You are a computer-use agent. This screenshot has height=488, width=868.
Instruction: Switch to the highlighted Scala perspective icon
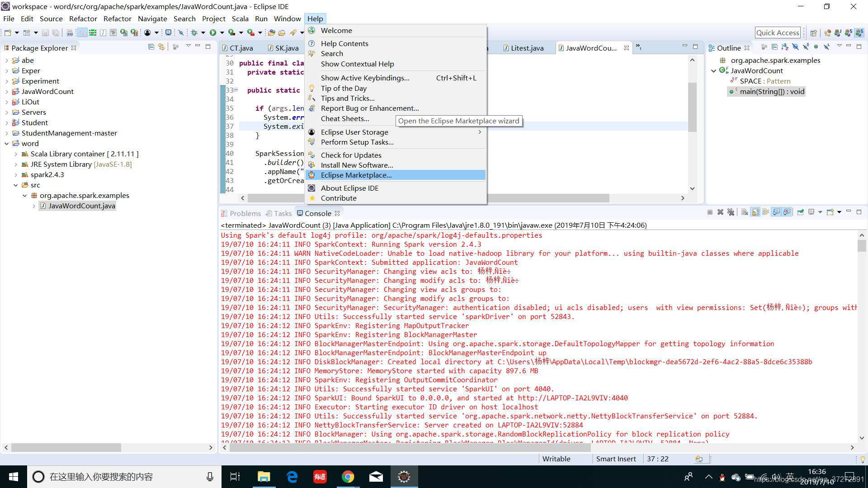point(859,33)
